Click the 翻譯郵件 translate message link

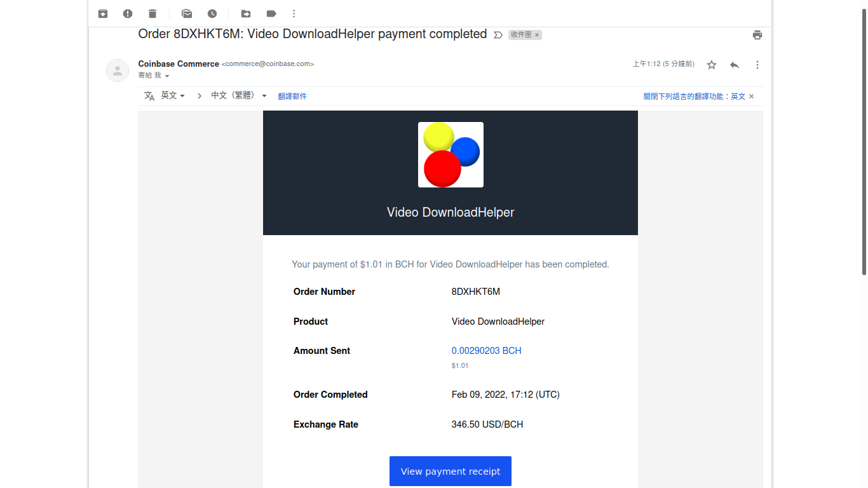pos(292,97)
